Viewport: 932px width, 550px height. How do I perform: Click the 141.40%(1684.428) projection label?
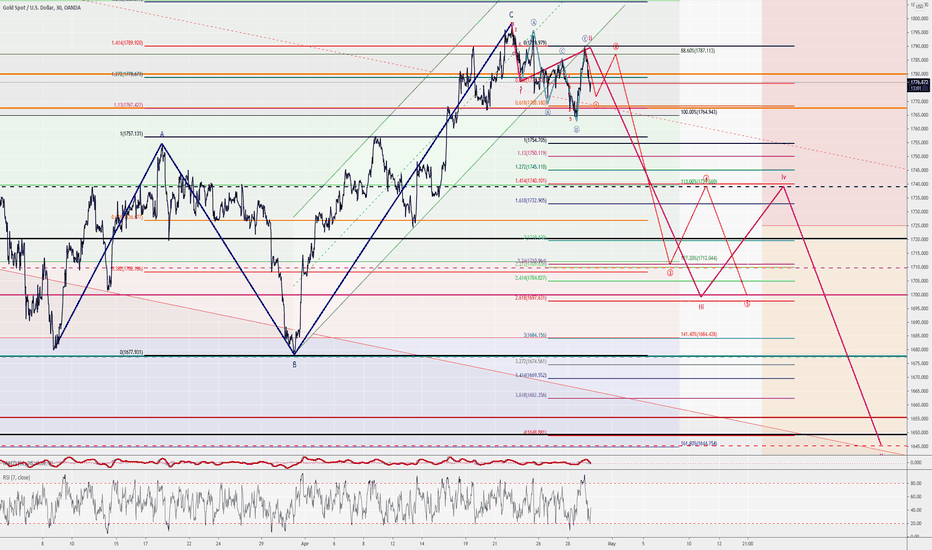698,334
